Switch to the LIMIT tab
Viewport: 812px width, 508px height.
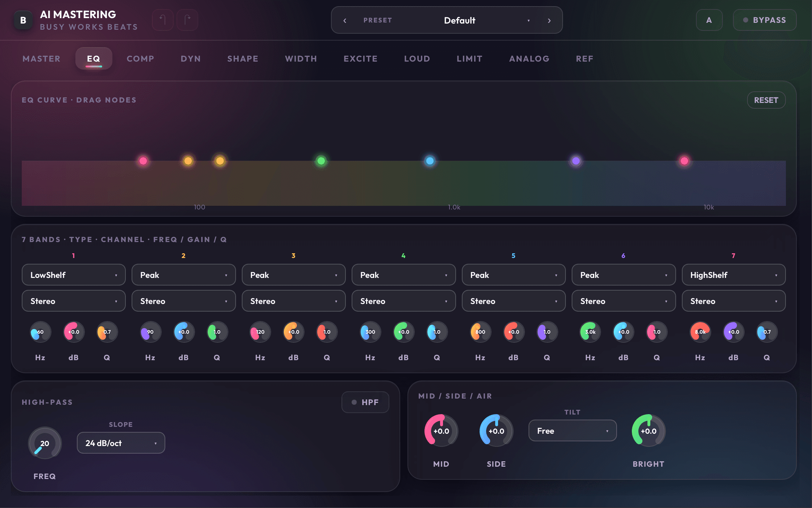(469, 59)
